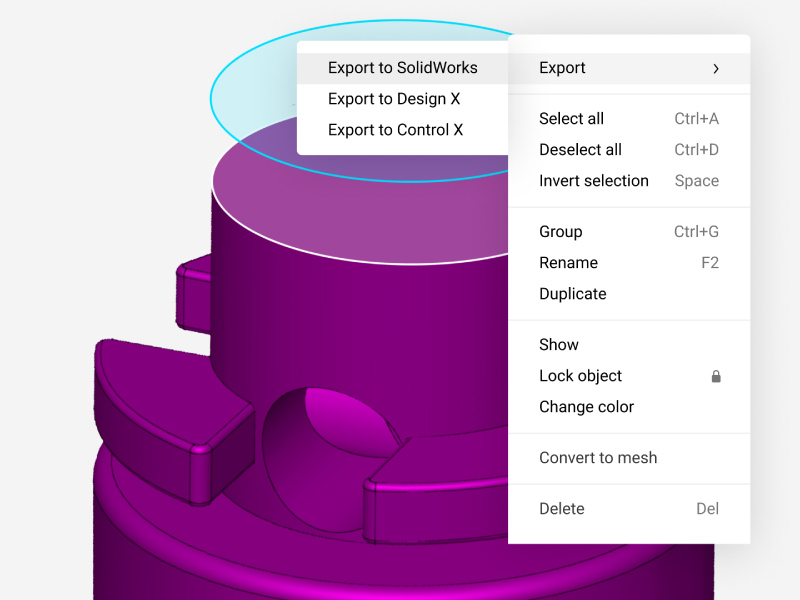The image size is (800, 600).
Task: Open Change color option
Action: click(586, 407)
